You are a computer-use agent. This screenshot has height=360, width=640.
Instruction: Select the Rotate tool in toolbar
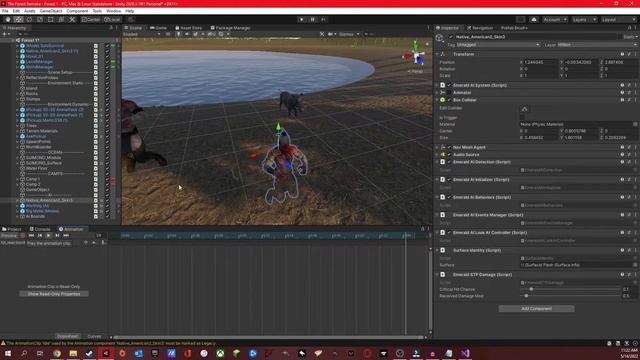(x=29, y=19)
